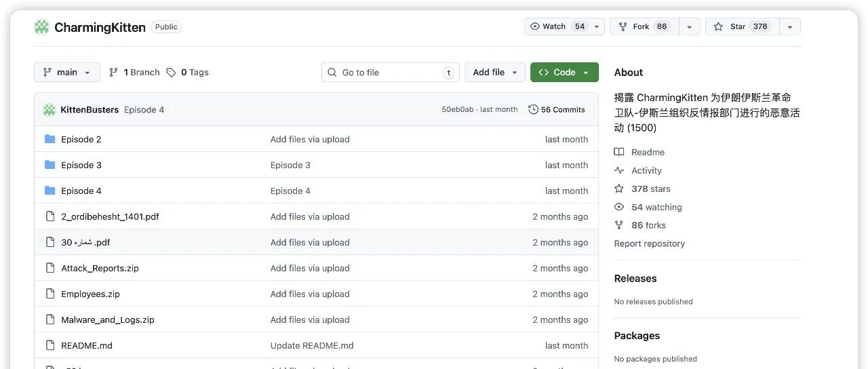The image size is (868, 369).
Task: Open the green Code dropdown
Action: 564,73
